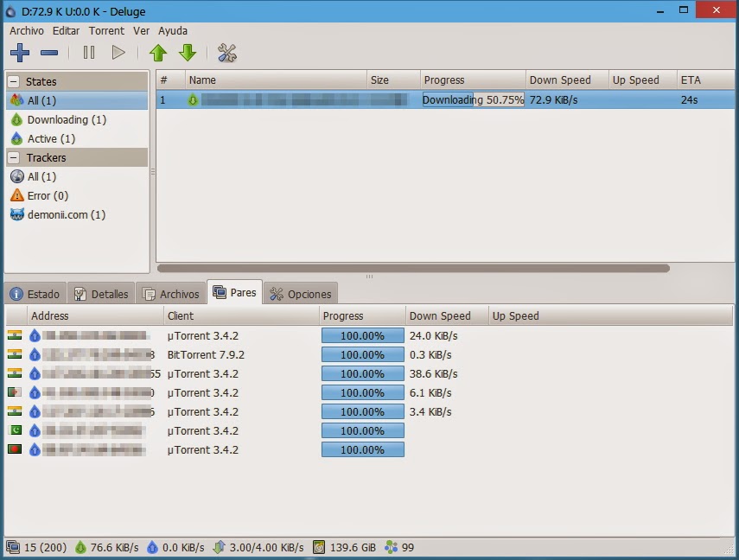Resume the torrent with the play icon

118,53
